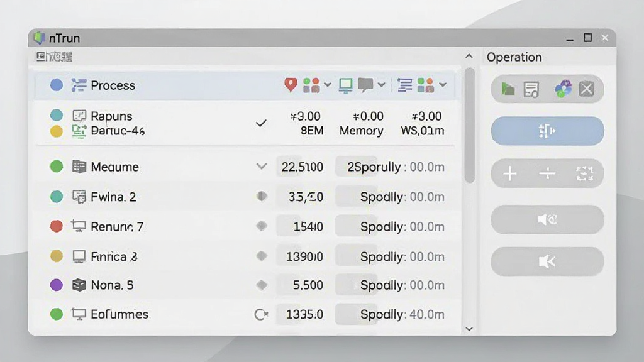Click the red color dot beside Renunc. 7

(56, 226)
